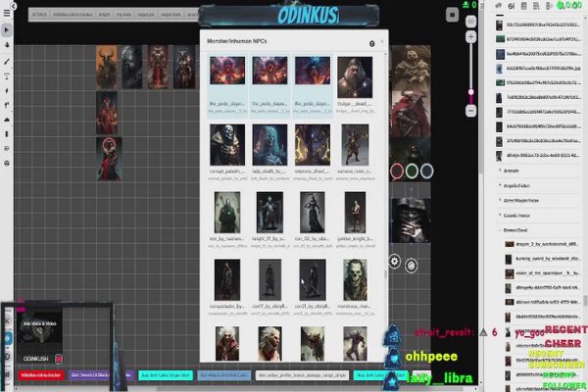Select the dragon_2_by file in Demon/Devil
The height and width of the screenshot is (392, 588).
tap(543, 244)
